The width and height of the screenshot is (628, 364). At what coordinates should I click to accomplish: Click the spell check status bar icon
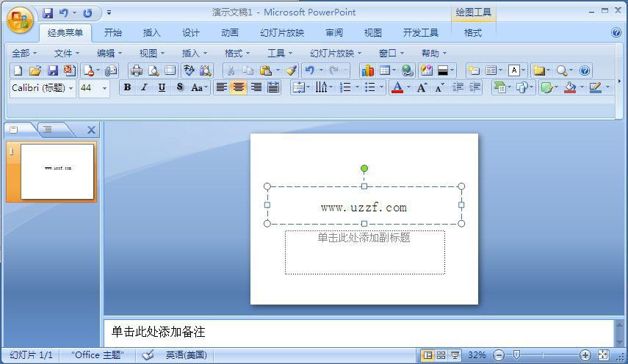(148, 354)
